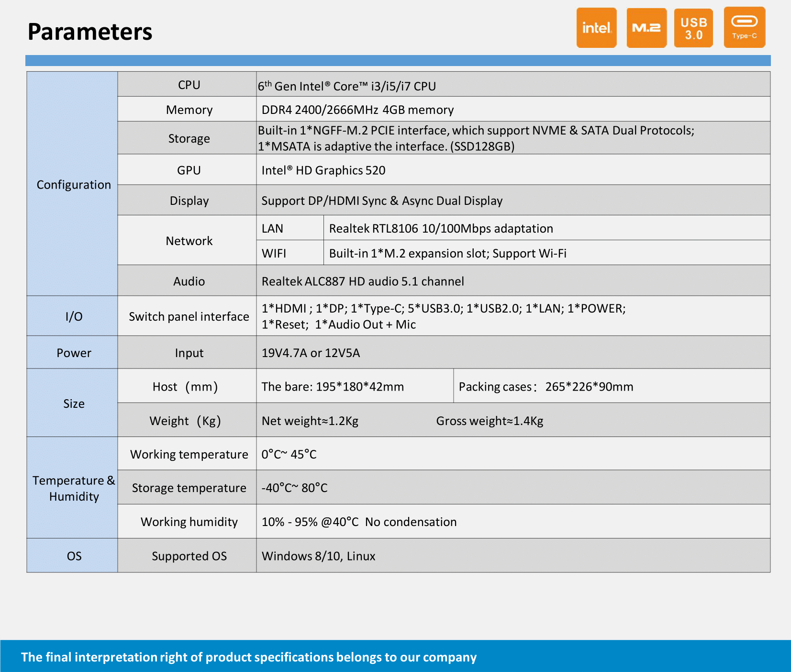Screen dimensions: 791x672
Task: Click Realtek RTL8106 10/100Mbps value
Action: [441, 228]
